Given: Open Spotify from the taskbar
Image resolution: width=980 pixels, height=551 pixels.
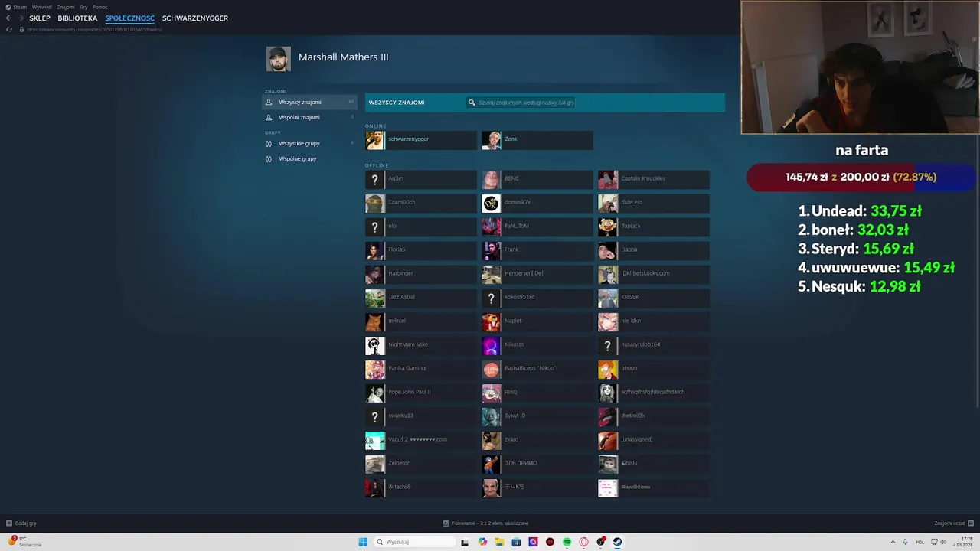Looking at the screenshot, I should pyautogui.click(x=567, y=542).
